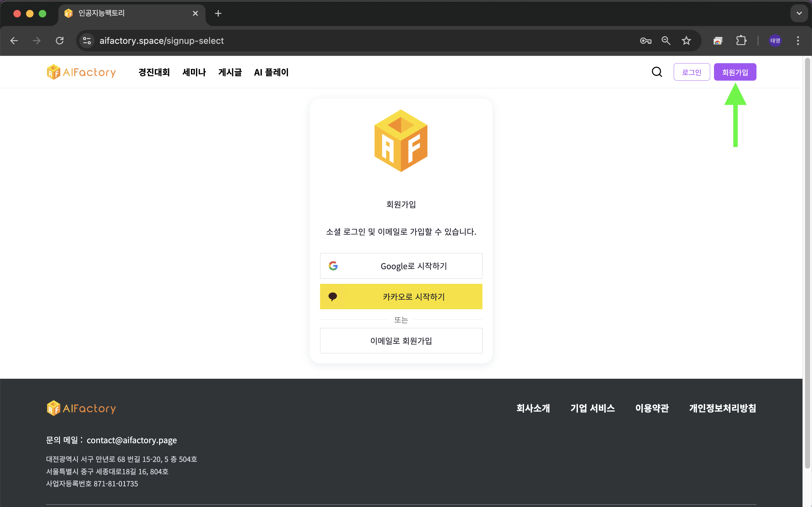Click the 로그인 button

692,72
